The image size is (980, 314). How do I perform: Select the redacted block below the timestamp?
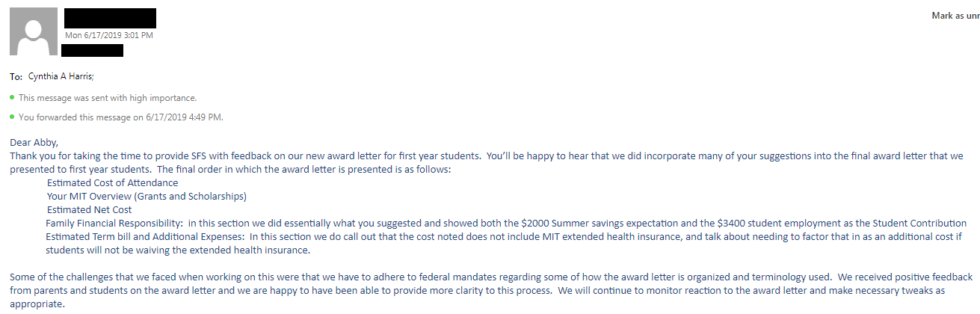coord(92,50)
